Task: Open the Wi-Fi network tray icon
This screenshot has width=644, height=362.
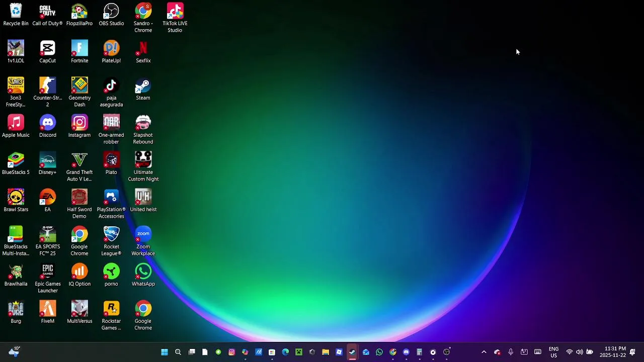Action: (570, 352)
